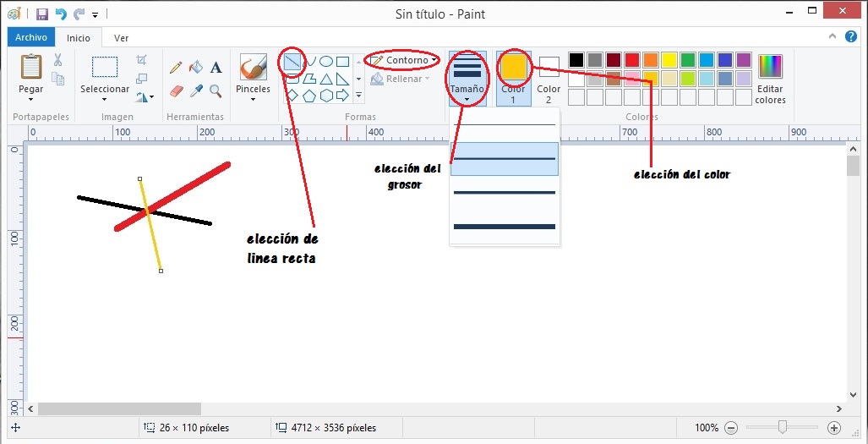Screen dimensions: 868x444
Task: Select the Text tool
Action: pyautogui.click(x=216, y=68)
